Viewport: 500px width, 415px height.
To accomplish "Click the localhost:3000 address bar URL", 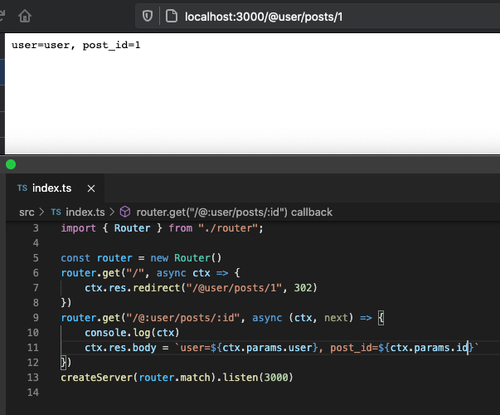I will click(264, 17).
